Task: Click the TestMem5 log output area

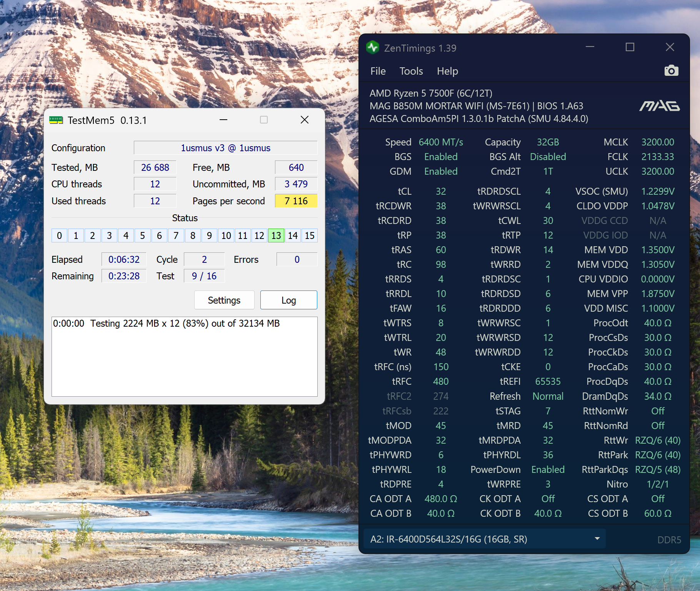Action: (185, 357)
